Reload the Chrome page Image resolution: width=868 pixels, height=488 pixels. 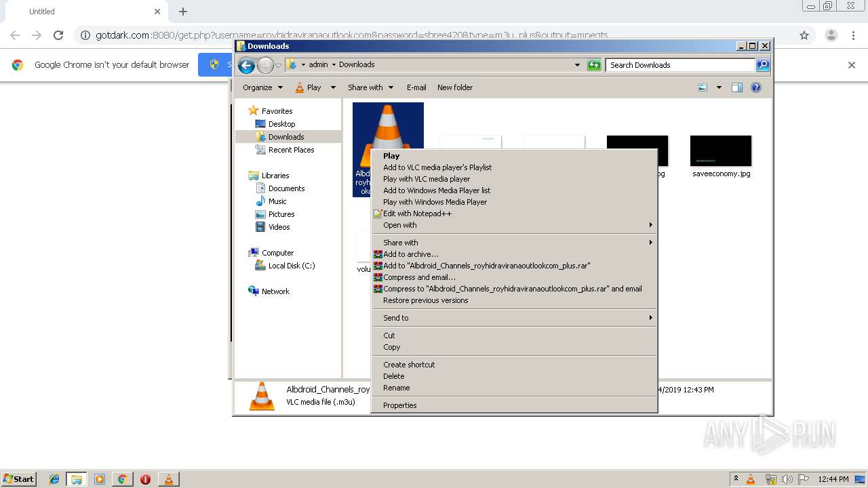(x=58, y=35)
